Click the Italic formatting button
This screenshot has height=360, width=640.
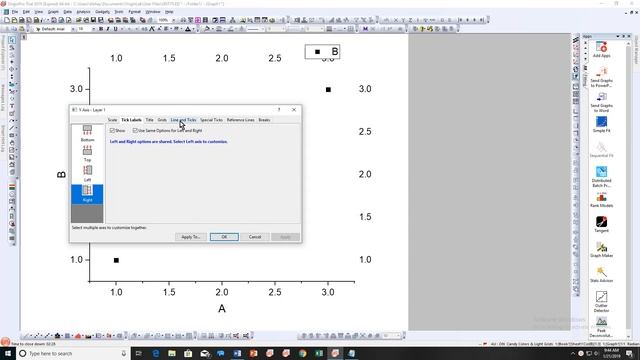click(108, 29)
